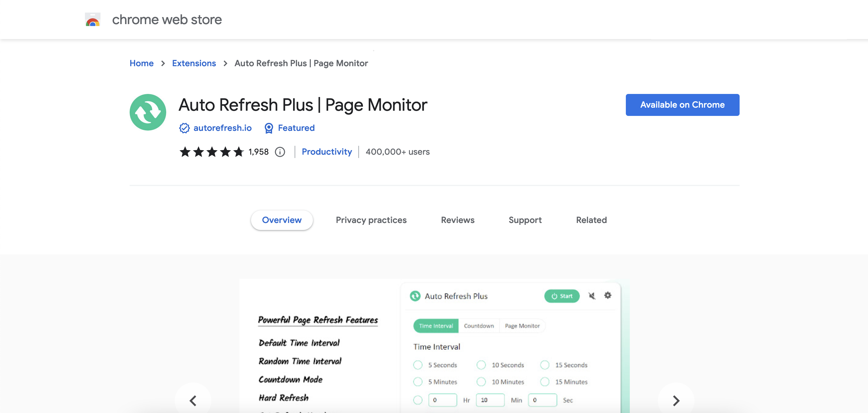Open the autorefresh.io publisher link

point(222,128)
